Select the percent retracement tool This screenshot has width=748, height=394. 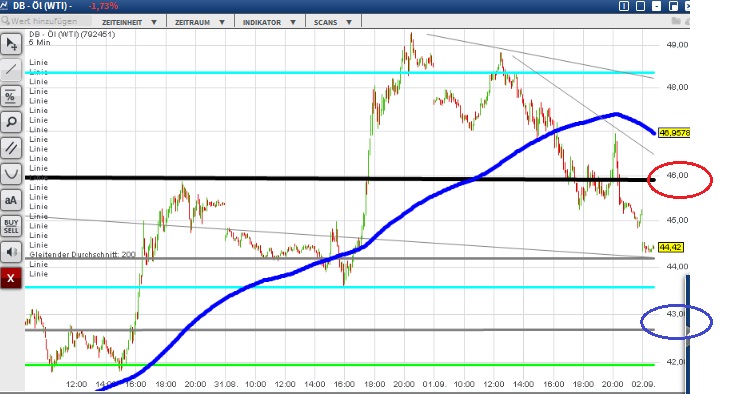click(11, 96)
